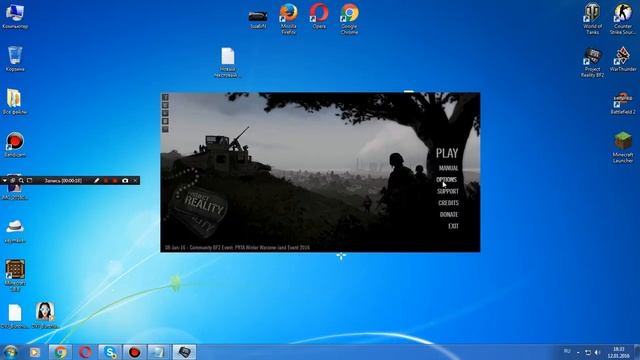
Task: Select EXIT in the launcher menu
Action: (453, 226)
